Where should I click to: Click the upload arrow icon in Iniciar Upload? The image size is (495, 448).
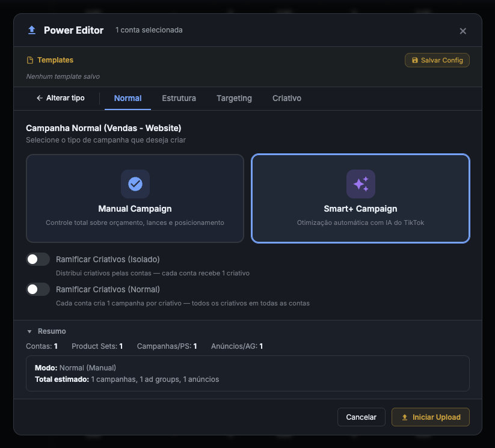[404, 417]
